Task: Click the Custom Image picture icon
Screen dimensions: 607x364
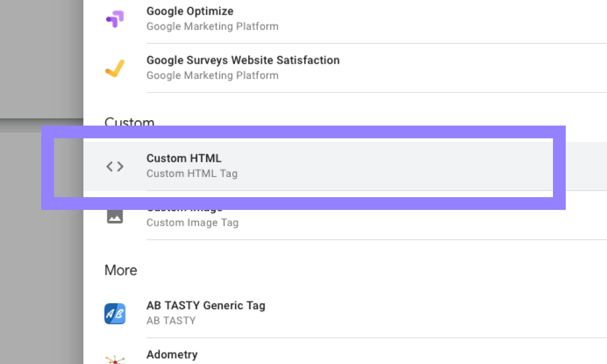Action: tap(115, 216)
